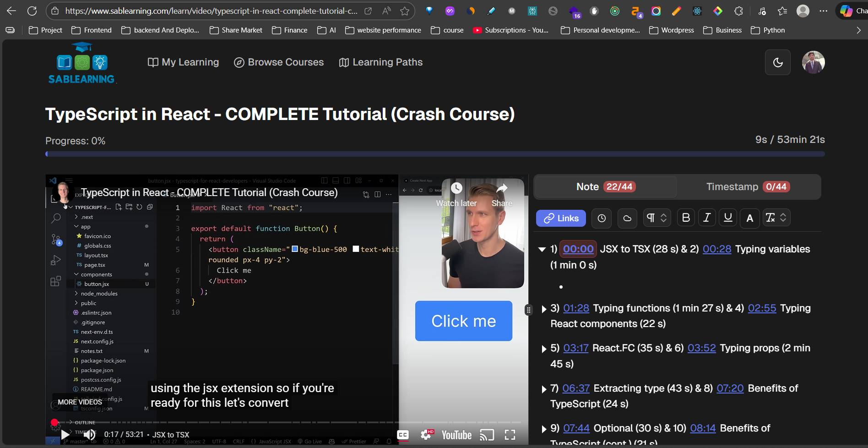Open the Python bookmarks folder

pos(768,30)
